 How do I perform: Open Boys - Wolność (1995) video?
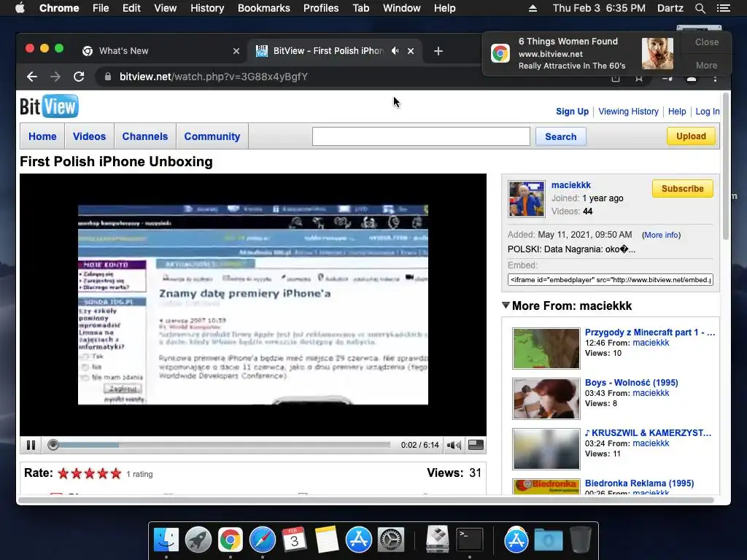(631, 382)
